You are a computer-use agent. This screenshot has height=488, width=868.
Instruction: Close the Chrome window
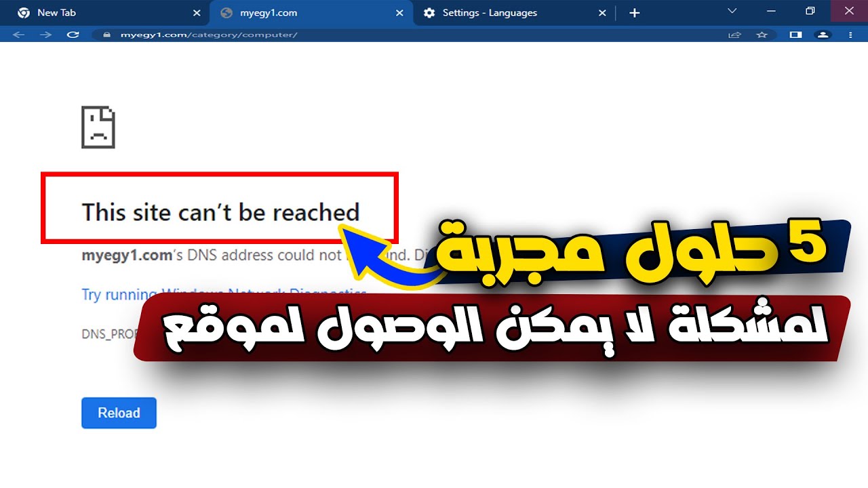click(850, 11)
